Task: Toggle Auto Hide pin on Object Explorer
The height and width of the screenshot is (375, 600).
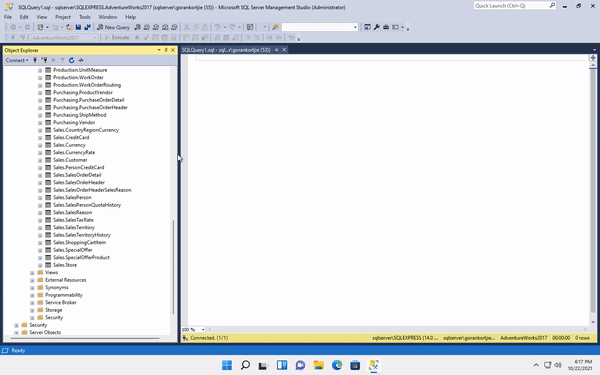Action: click(x=166, y=50)
